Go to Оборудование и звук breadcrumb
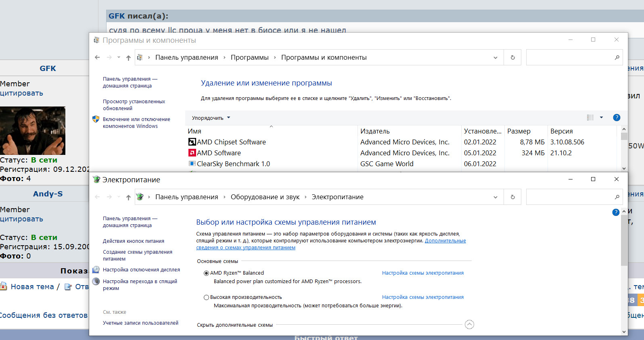Viewport: 644px width, 340px height. coord(265,197)
